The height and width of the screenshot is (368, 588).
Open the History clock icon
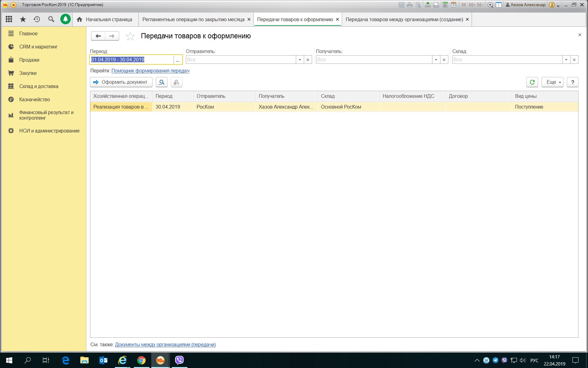point(37,19)
